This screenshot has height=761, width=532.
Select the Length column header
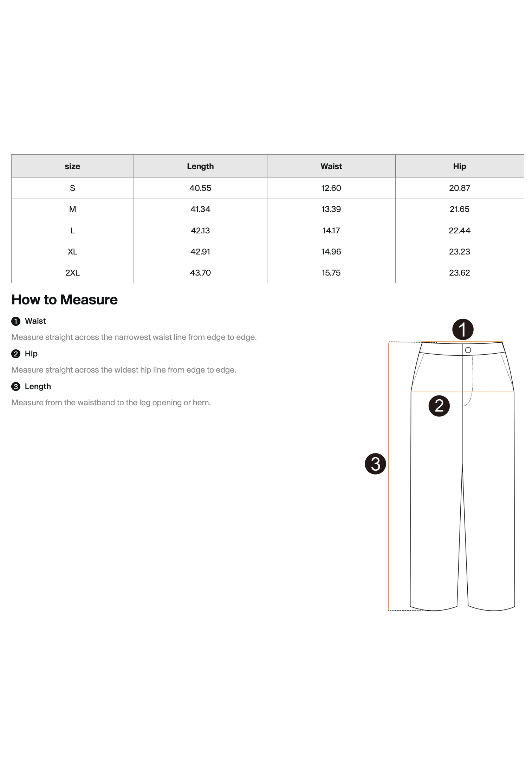tap(200, 166)
